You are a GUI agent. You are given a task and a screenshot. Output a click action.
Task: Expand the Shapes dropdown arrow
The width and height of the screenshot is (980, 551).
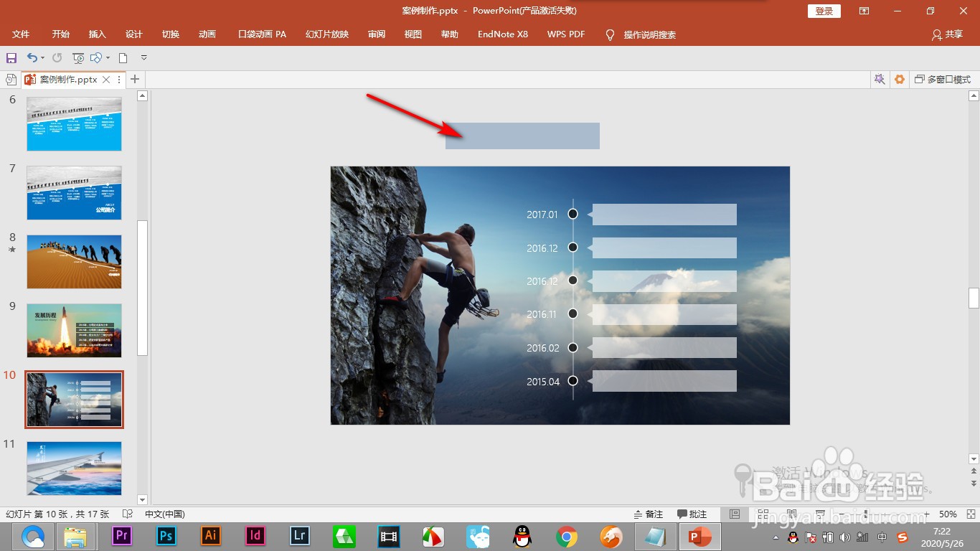point(108,57)
